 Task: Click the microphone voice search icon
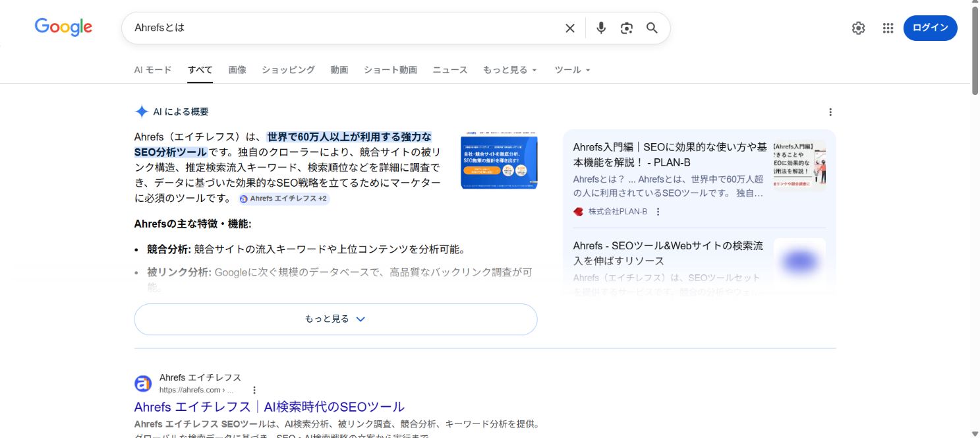[x=600, y=28]
